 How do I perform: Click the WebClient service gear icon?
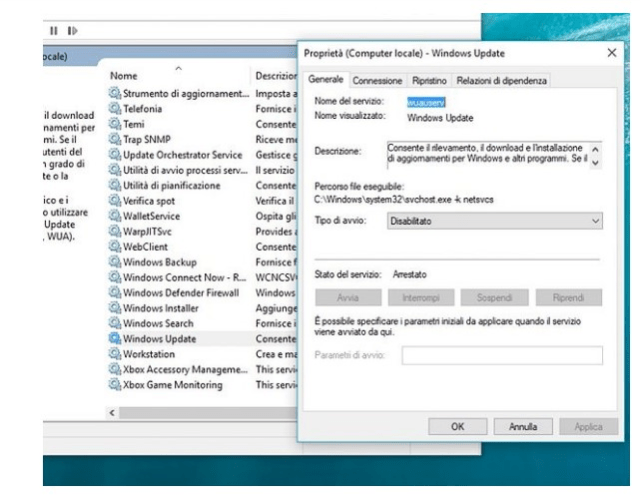(114, 246)
